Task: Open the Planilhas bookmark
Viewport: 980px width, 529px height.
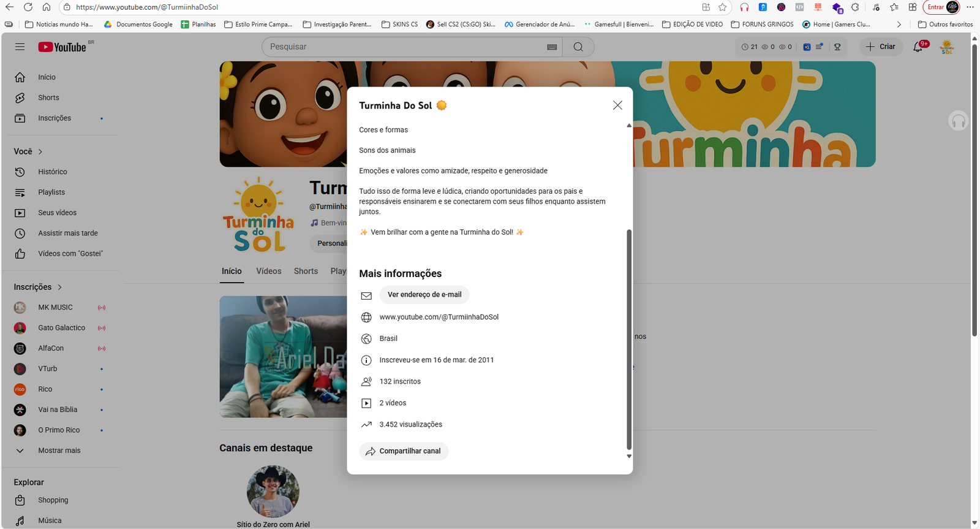Action: 198,25
